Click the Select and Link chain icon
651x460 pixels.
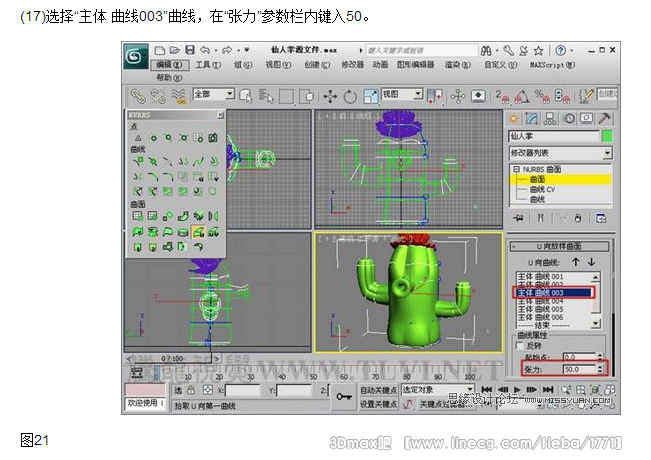(137, 96)
